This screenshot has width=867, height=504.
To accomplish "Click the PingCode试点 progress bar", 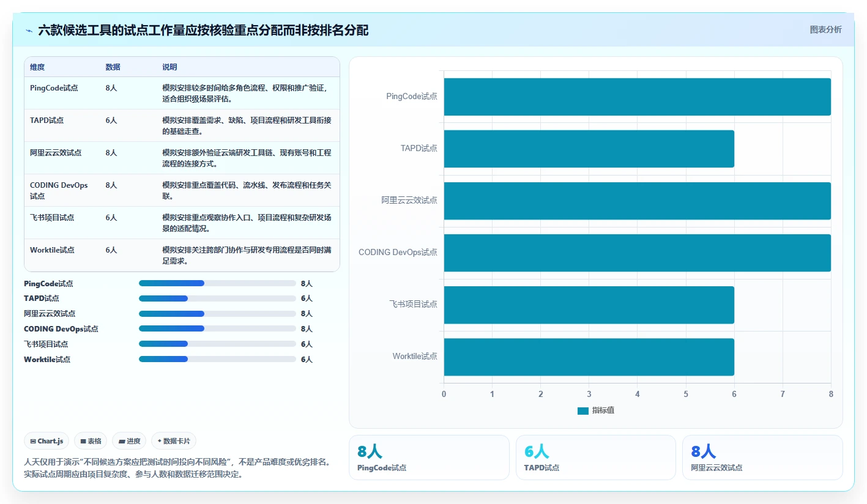I will click(x=217, y=283).
